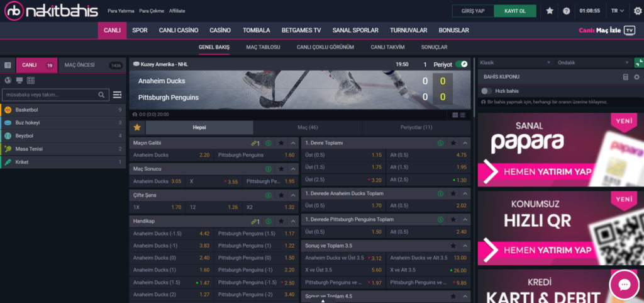Collapse sports list with hamburger arrow icon
The height and width of the screenshot is (303, 644).
(117, 95)
